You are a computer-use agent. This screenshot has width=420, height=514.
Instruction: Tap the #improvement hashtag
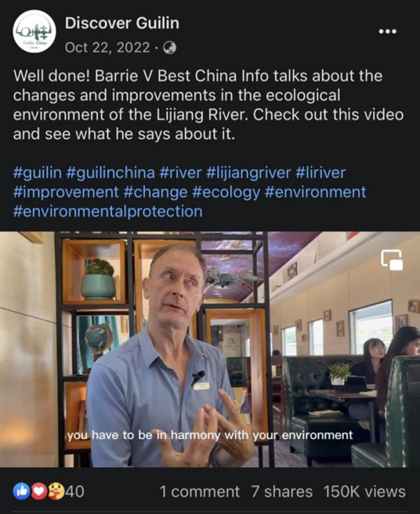click(x=66, y=193)
